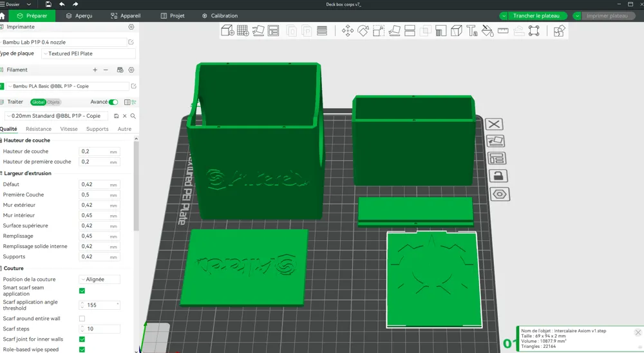Switch process mode to Objets
644x353 pixels.
tap(53, 102)
